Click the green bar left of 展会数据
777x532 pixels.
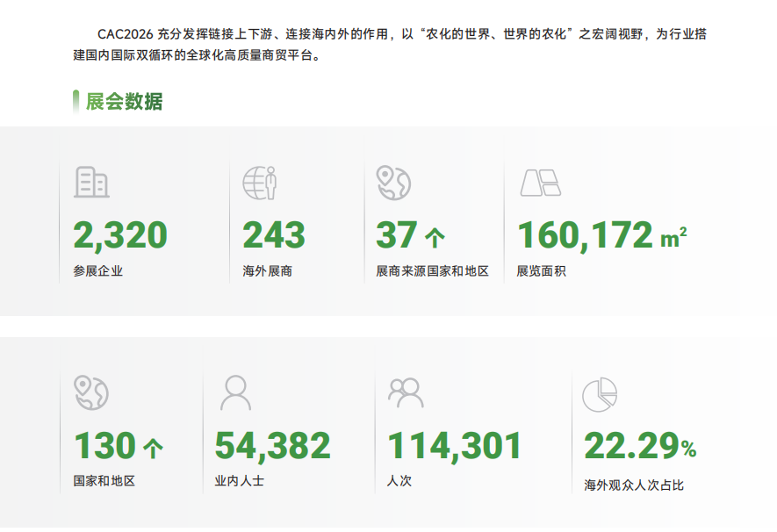tap(76, 102)
